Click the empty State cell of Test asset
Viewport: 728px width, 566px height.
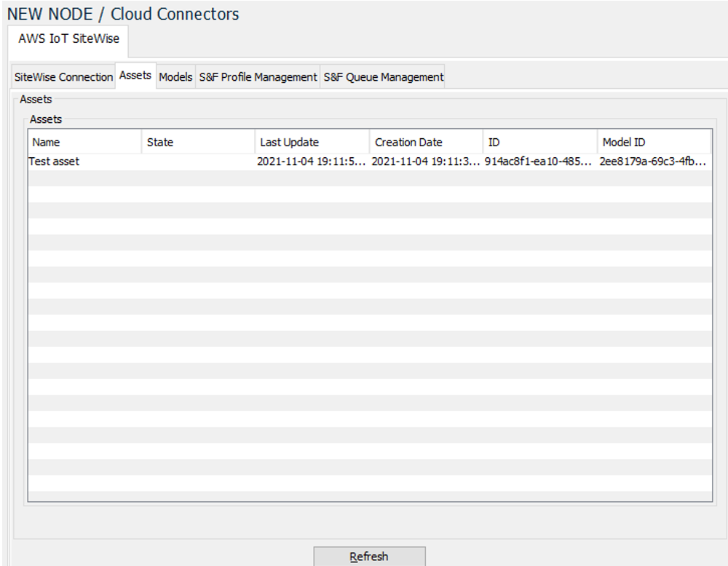[x=198, y=162]
